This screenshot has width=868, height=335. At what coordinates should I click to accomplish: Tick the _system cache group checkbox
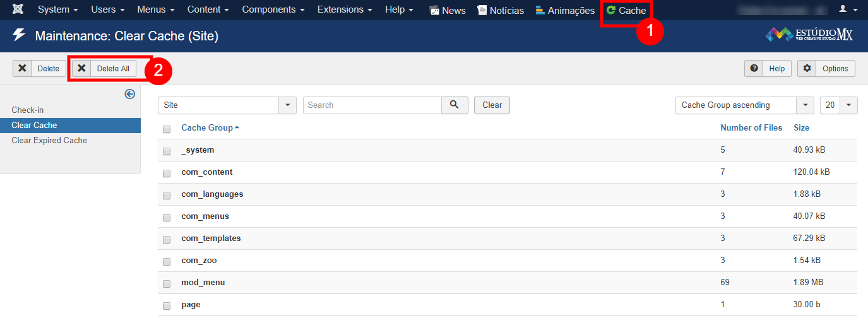[167, 151]
